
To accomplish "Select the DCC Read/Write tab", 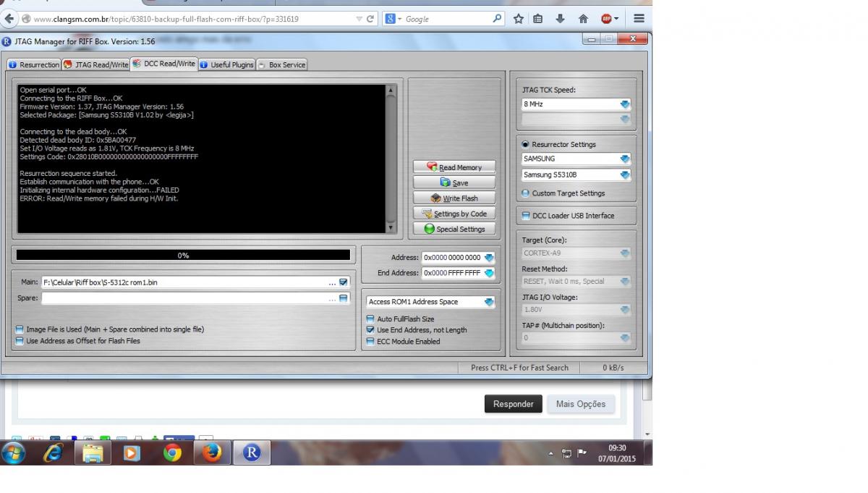I will click(x=164, y=64).
